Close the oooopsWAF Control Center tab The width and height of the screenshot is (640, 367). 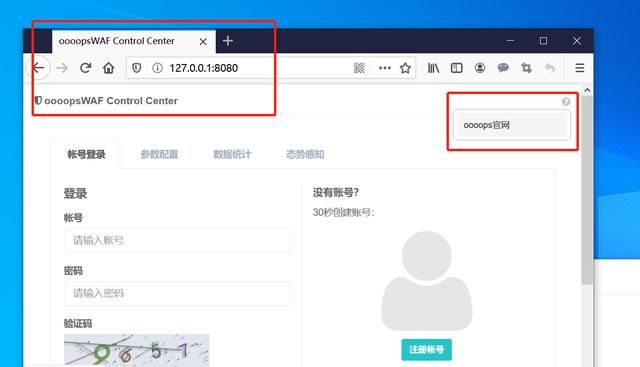pyautogui.click(x=203, y=42)
